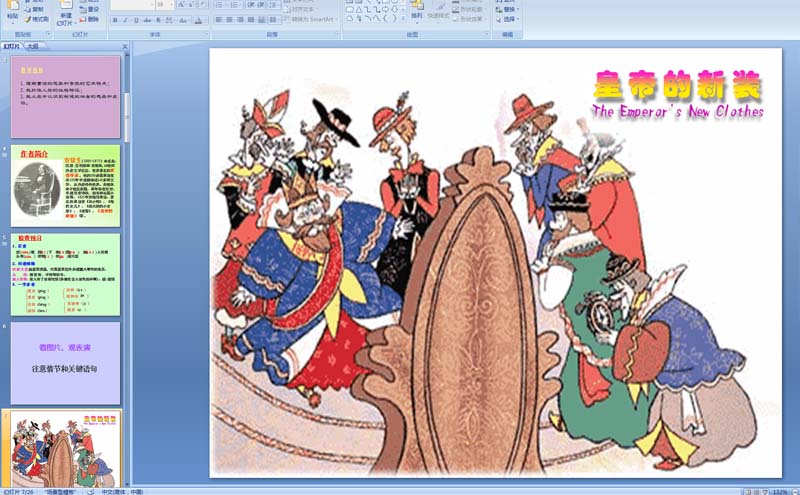Click the Copy (复制) command

pyautogui.click(x=34, y=9)
